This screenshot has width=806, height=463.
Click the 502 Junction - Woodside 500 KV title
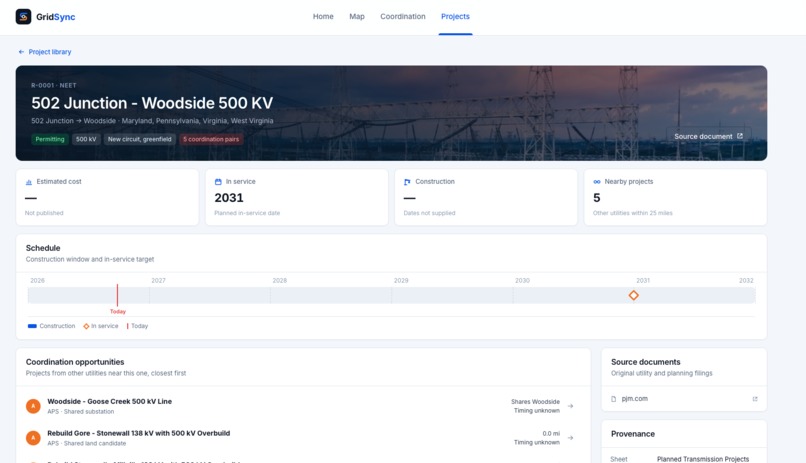click(152, 103)
